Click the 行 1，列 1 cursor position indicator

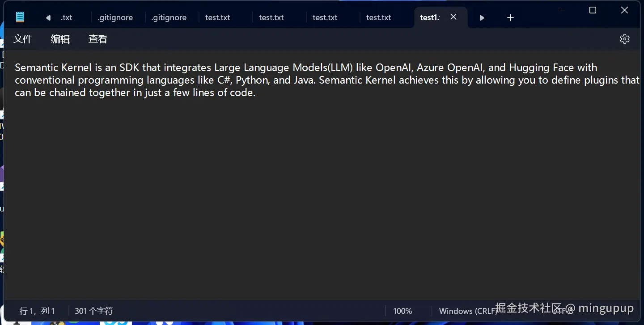[37, 311]
